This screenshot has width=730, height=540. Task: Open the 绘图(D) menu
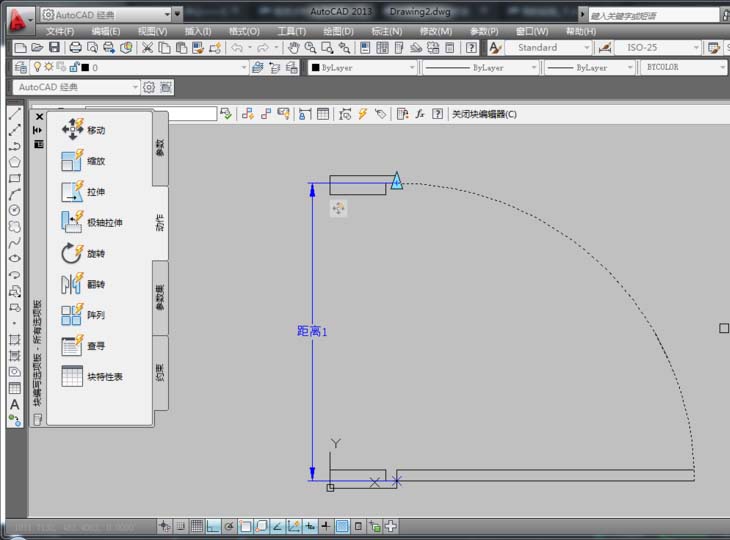coord(338,31)
